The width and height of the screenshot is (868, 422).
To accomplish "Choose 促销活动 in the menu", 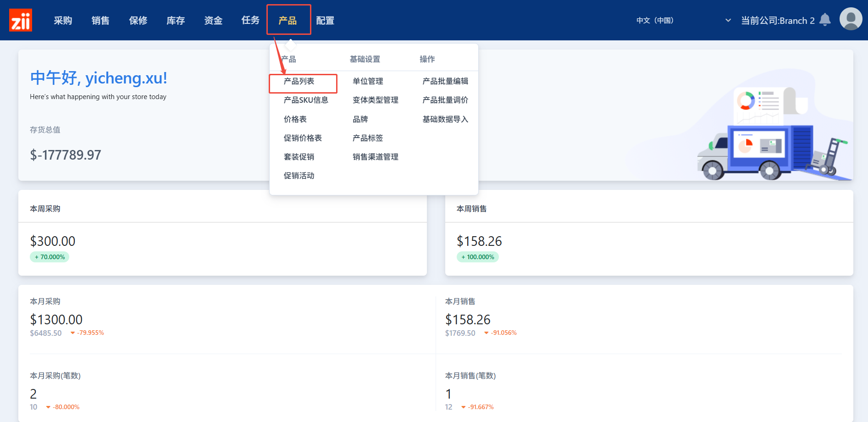I will (x=299, y=176).
